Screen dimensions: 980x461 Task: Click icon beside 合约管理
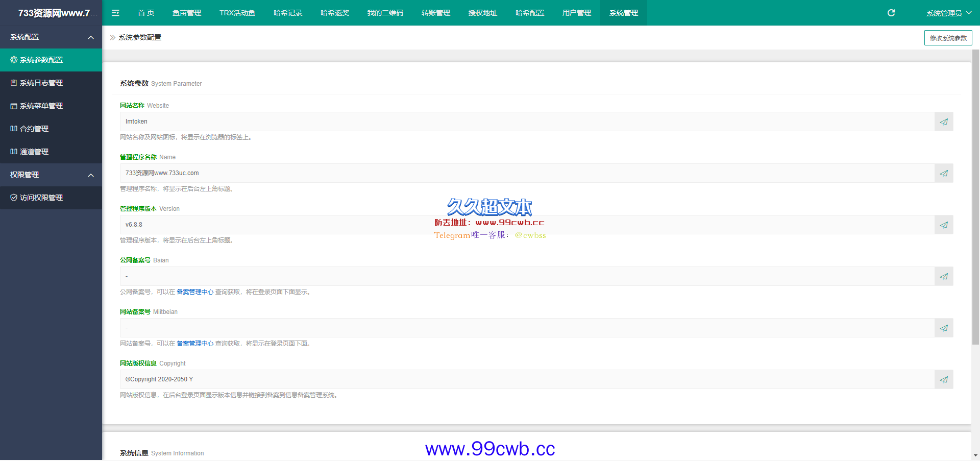coord(14,129)
